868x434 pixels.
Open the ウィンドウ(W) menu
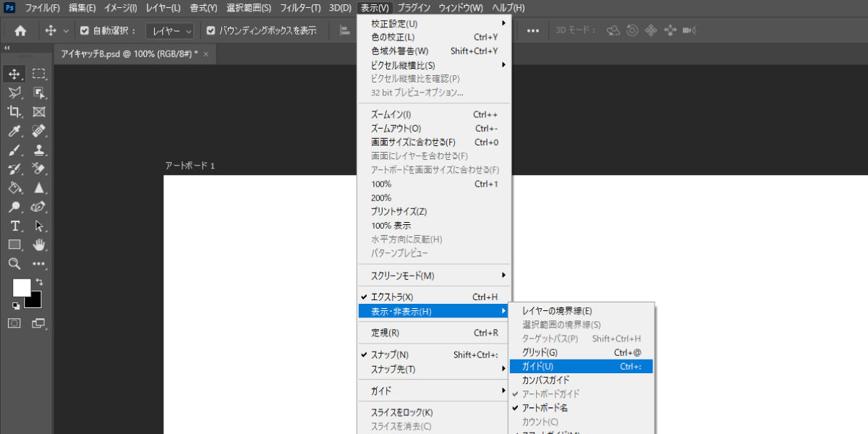tap(461, 8)
